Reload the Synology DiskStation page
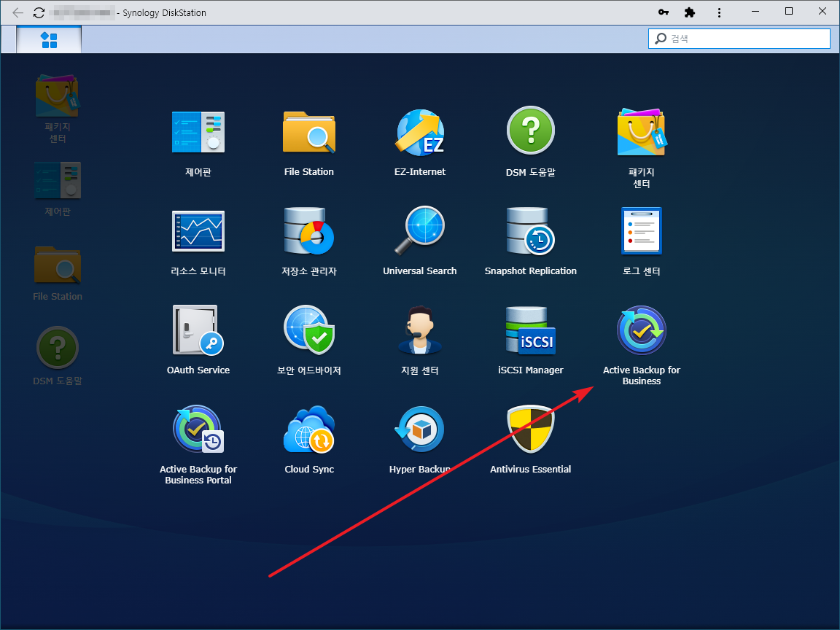 coord(39,12)
